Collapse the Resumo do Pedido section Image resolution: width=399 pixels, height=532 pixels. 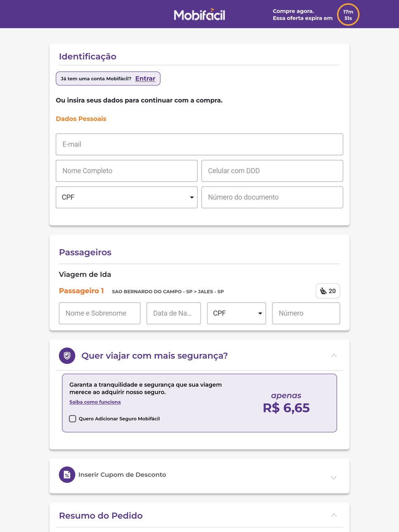point(334,515)
